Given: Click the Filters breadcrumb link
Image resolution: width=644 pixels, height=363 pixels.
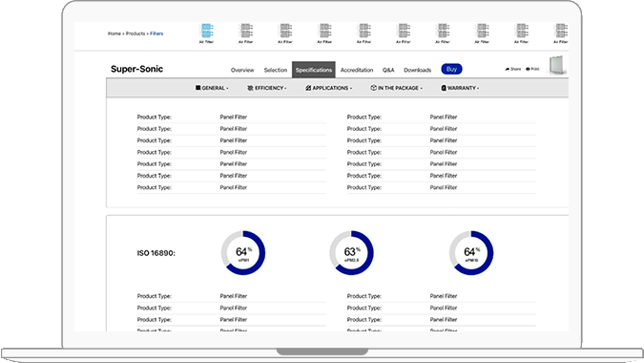Looking at the screenshot, I should [x=156, y=33].
